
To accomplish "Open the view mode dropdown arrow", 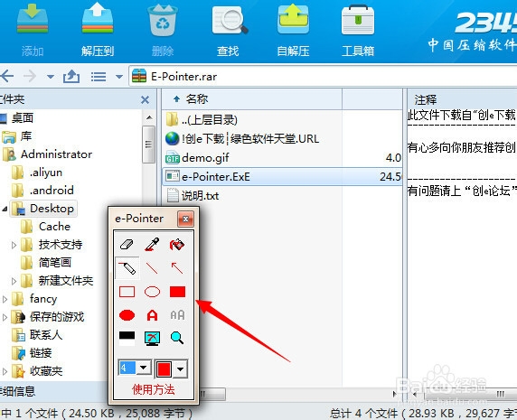I will click(x=119, y=77).
